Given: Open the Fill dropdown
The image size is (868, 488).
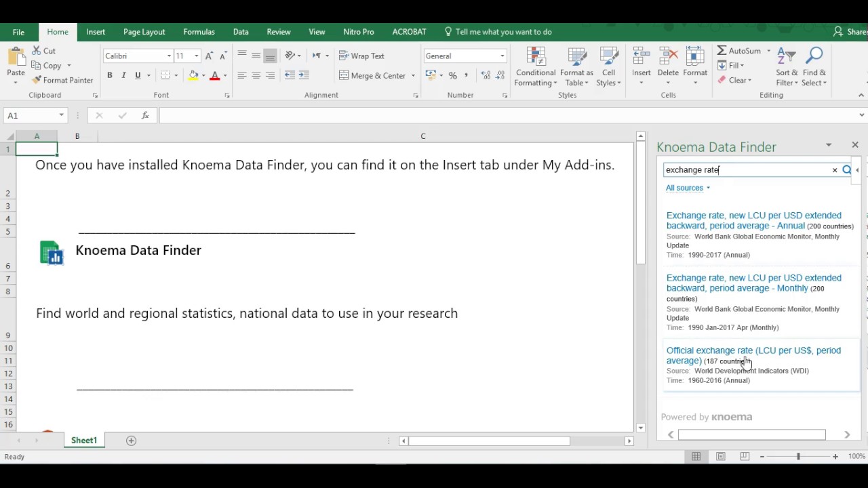Looking at the screenshot, I should click(731, 66).
